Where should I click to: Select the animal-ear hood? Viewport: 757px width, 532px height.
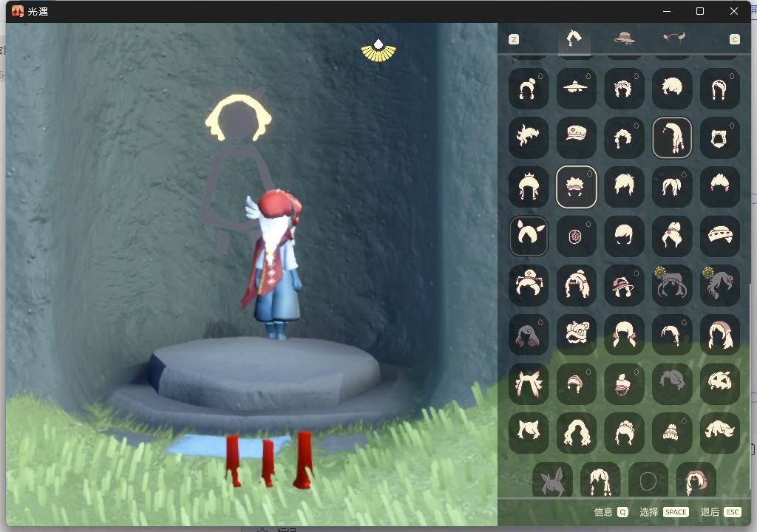tap(720, 137)
